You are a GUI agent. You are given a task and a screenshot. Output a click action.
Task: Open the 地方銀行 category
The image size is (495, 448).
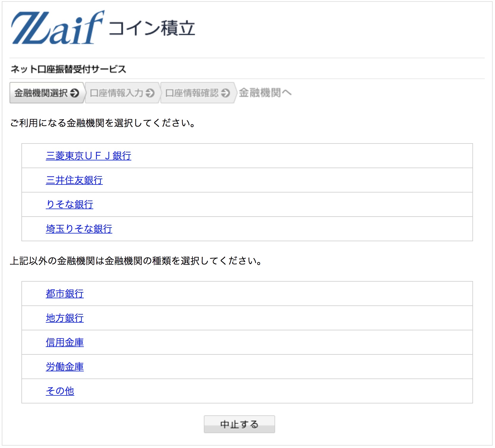pos(65,318)
